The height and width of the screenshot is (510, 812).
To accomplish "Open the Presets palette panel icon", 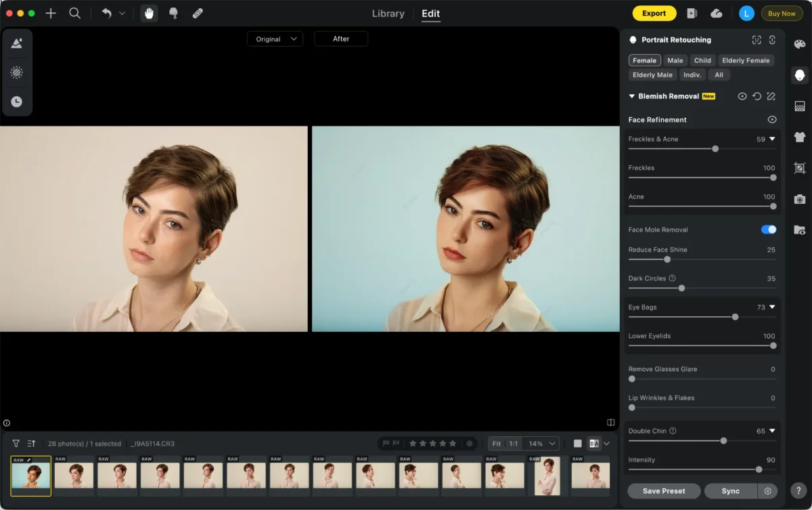I will [x=799, y=43].
